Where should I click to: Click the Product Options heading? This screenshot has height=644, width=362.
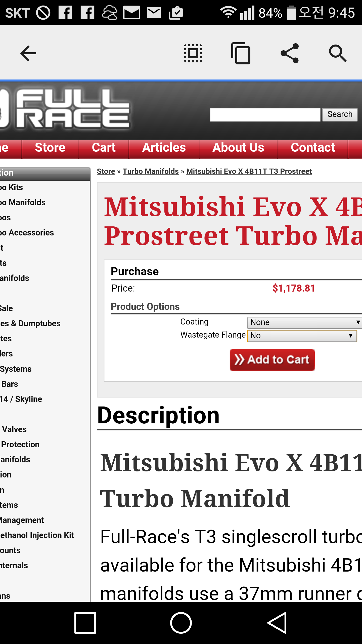(x=145, y=307)
